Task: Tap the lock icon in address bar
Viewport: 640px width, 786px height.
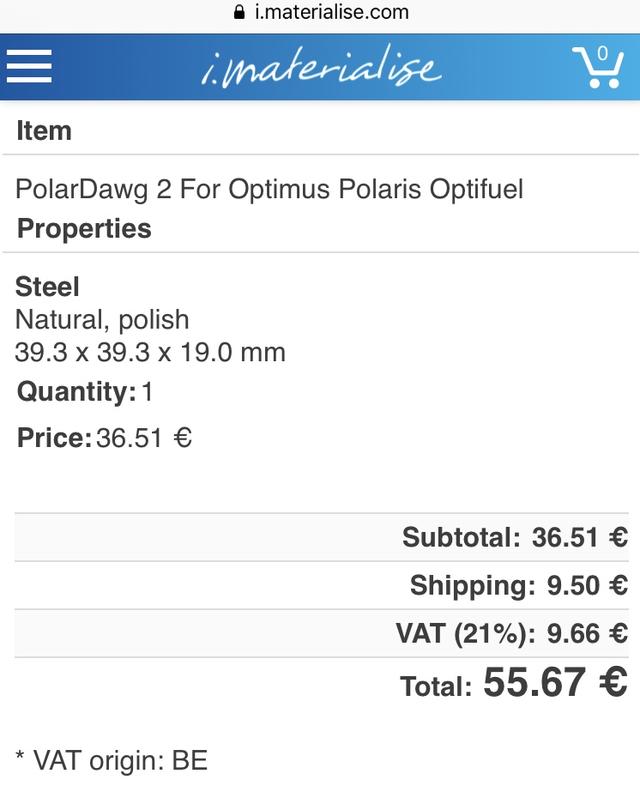Action: click(x=238, y=13)
